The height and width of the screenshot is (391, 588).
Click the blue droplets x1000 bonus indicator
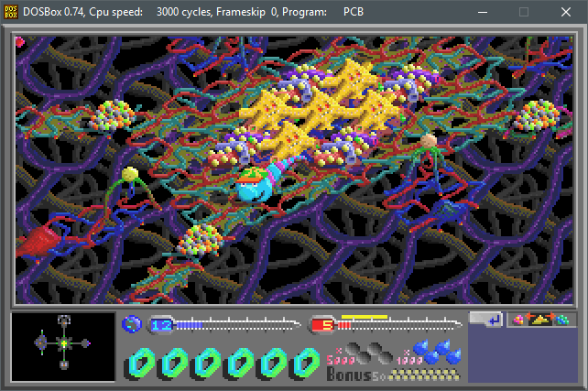tap(429, 353)
